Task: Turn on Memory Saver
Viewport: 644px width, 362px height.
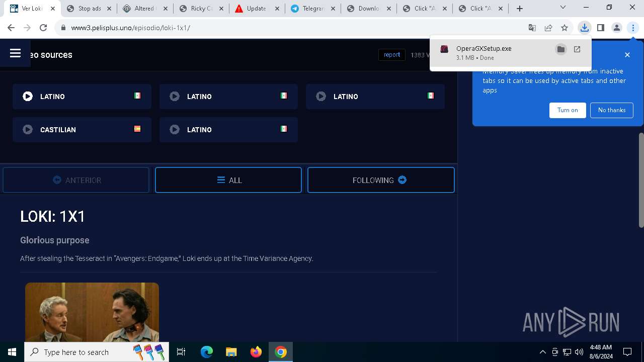Action: [x=568, y=110]
